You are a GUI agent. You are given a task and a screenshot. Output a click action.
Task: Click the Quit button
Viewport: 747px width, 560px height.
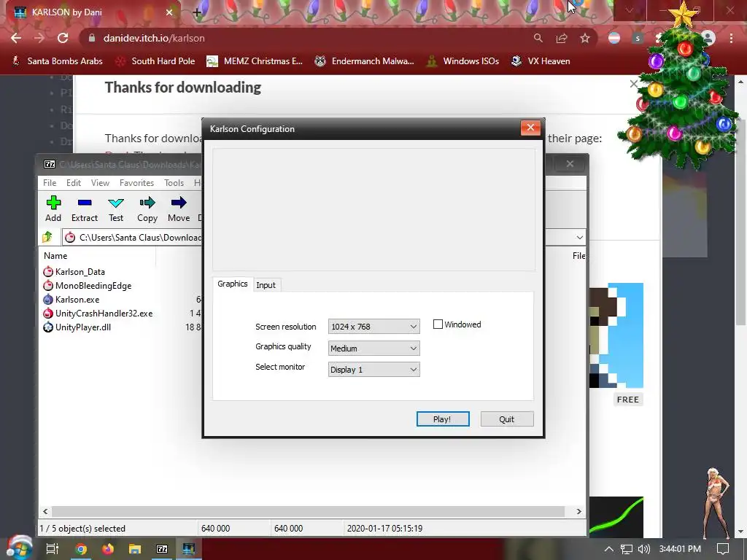click(507, 419)
